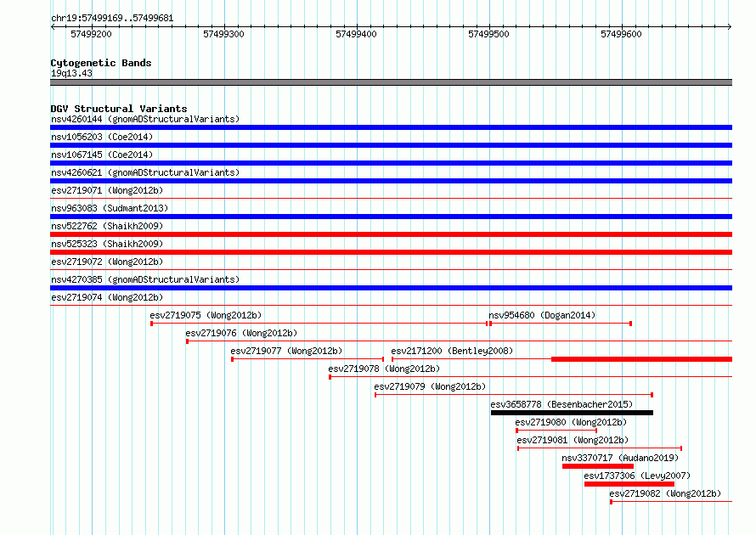Select the nsv1056203 (Coe2014) label
The height and width of the screenshot is (535, 756).
click(x=102, y=137)
